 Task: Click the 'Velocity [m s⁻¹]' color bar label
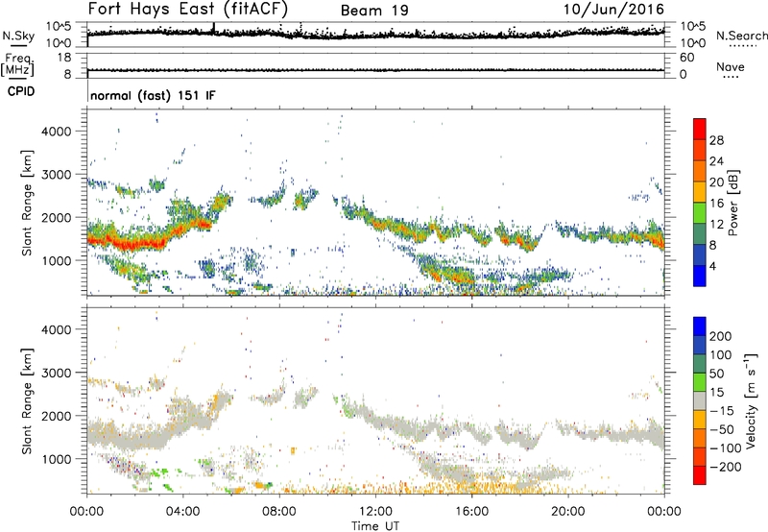(x=751, y=400)
